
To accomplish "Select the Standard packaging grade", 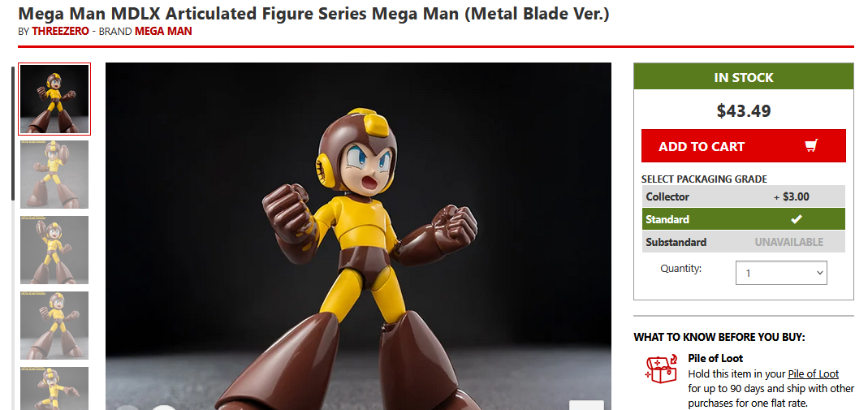I will [x=744, y=219].
